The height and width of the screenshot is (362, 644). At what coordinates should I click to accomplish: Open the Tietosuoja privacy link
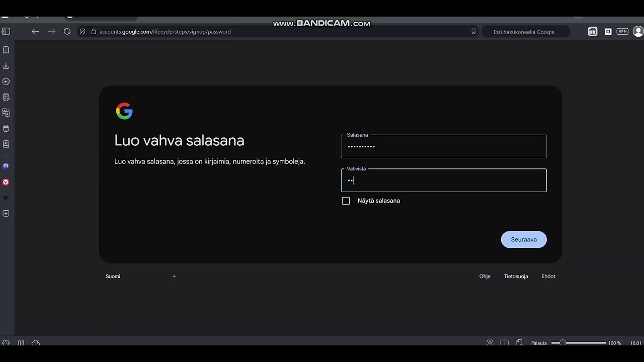click(x=516, y=276)
